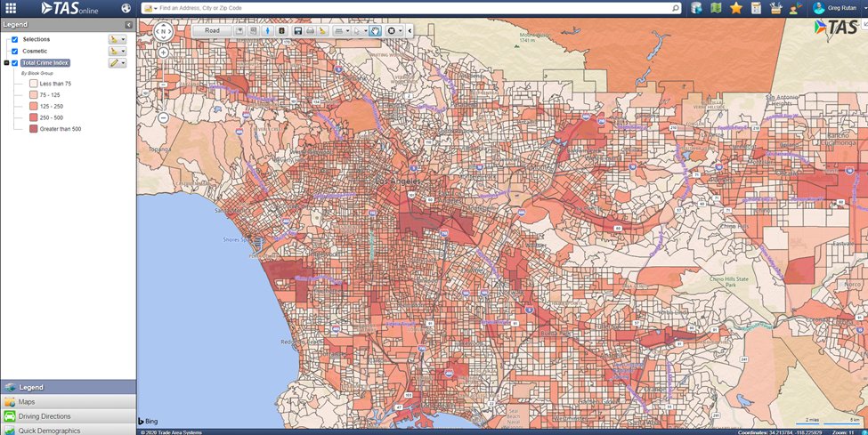Click the print map icon
This screenshot has width=868, height=435.
311,31
